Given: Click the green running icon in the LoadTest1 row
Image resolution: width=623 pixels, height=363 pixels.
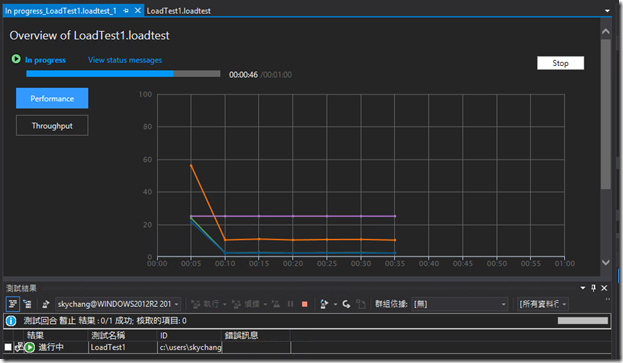Looking at the screenshot, I should tap(30, 348).
